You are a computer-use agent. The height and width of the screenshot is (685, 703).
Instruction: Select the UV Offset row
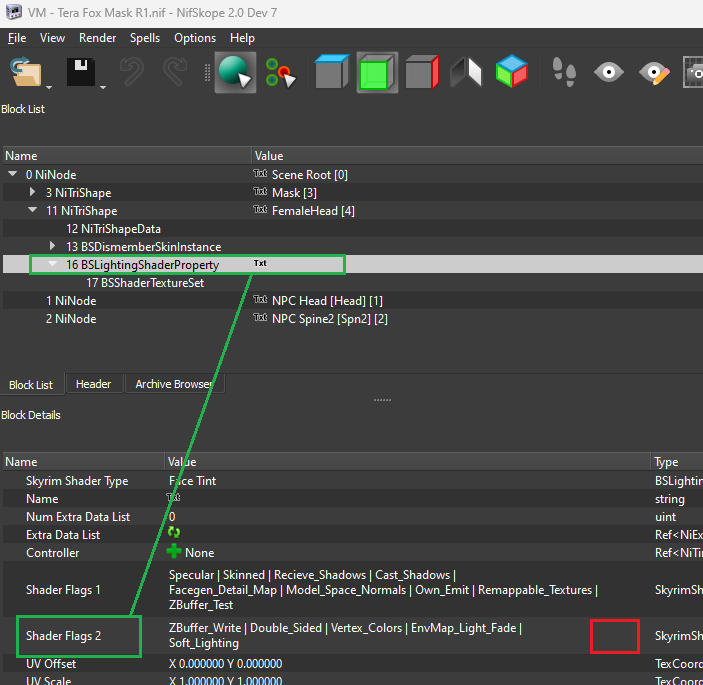pyautogui.click(x=353, y=664)
